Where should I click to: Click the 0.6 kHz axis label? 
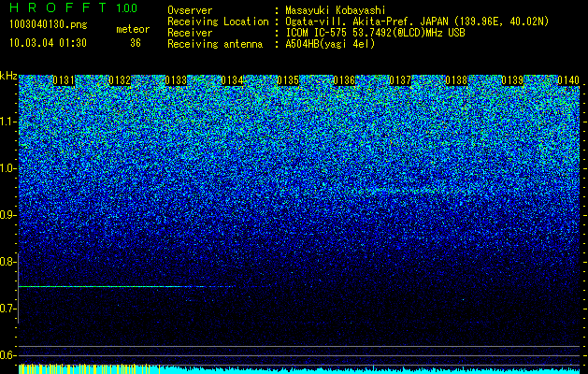pyautogui.click(x=7, y=355)
